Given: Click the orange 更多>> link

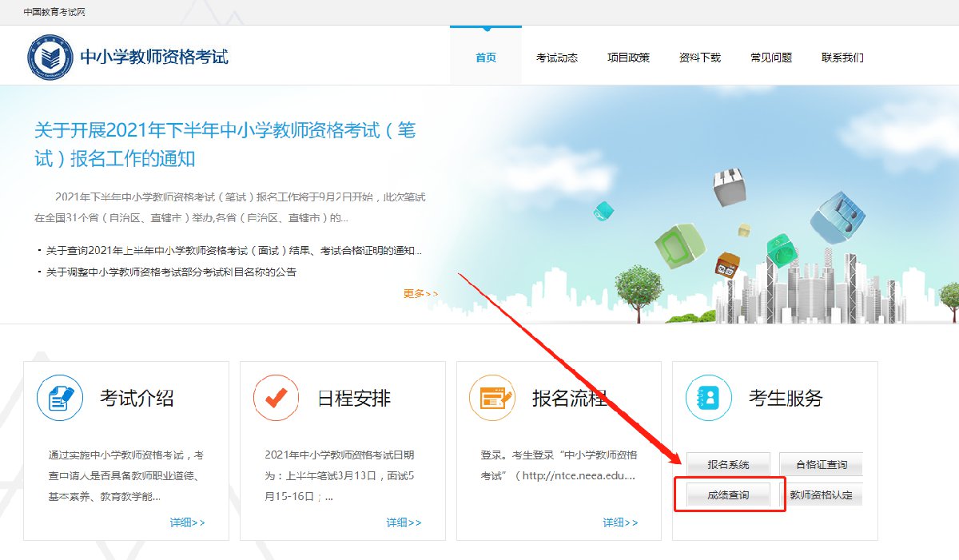Looking at the screenshot, I should pos(420,293).
